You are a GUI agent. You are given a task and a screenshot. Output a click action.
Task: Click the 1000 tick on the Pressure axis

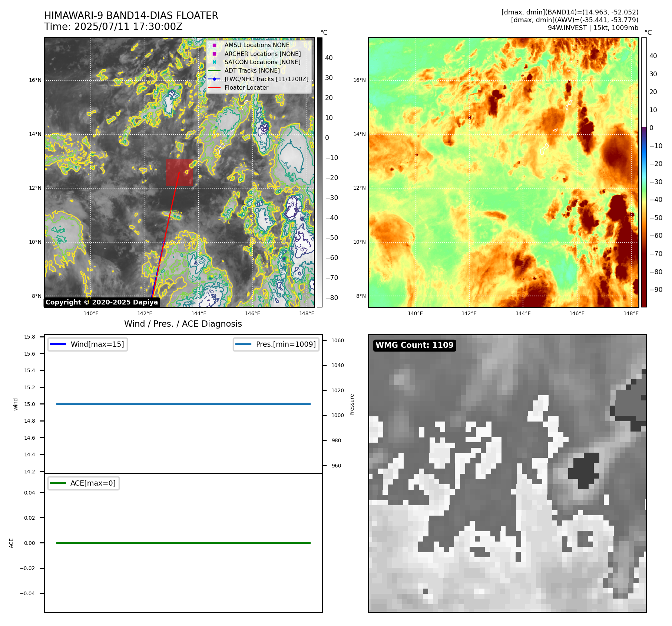click(x=338, y=416)
